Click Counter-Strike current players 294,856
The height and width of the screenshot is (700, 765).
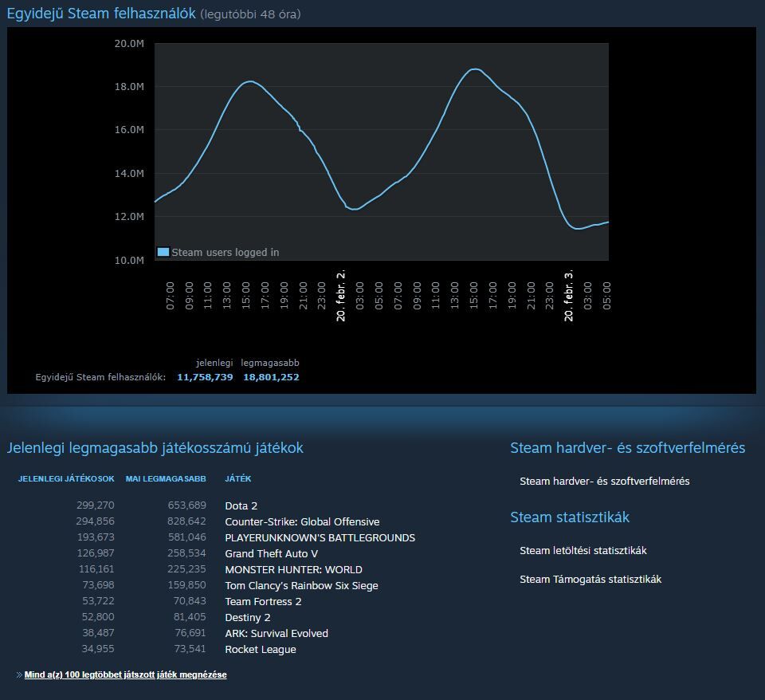pos(95,521)
